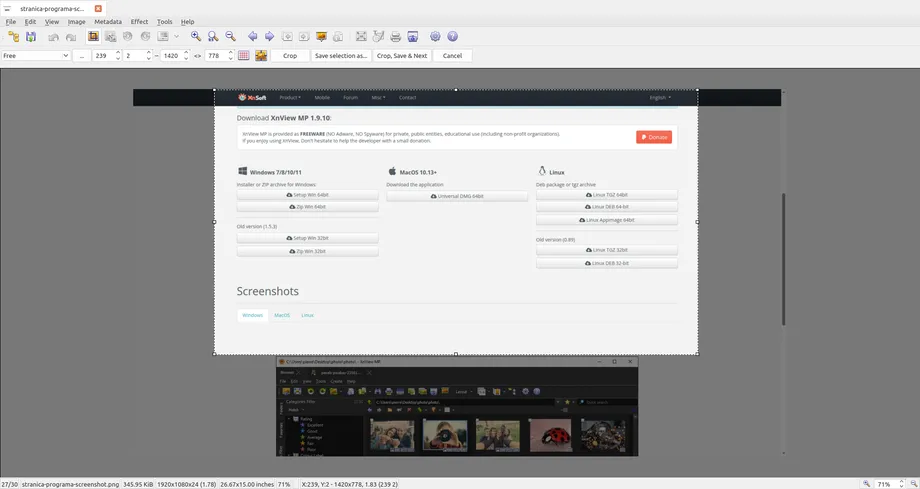
Task: Click the up arrow of the 778 height spinbox
Action: [x=231, y=53]
